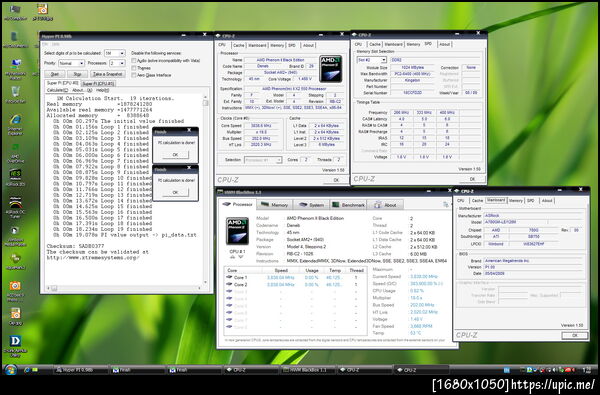Toggle Themes service checkbox in Hyper PI
The image size is (600, 395).
click(134, 68)
